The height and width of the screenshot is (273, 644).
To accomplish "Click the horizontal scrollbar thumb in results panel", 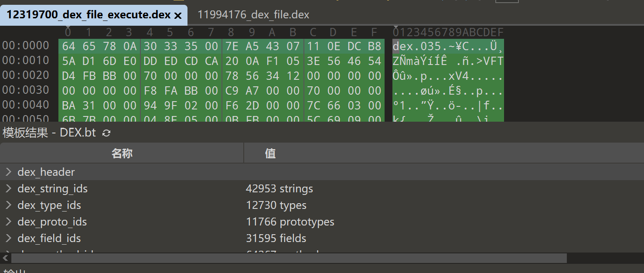I will 289,258.
